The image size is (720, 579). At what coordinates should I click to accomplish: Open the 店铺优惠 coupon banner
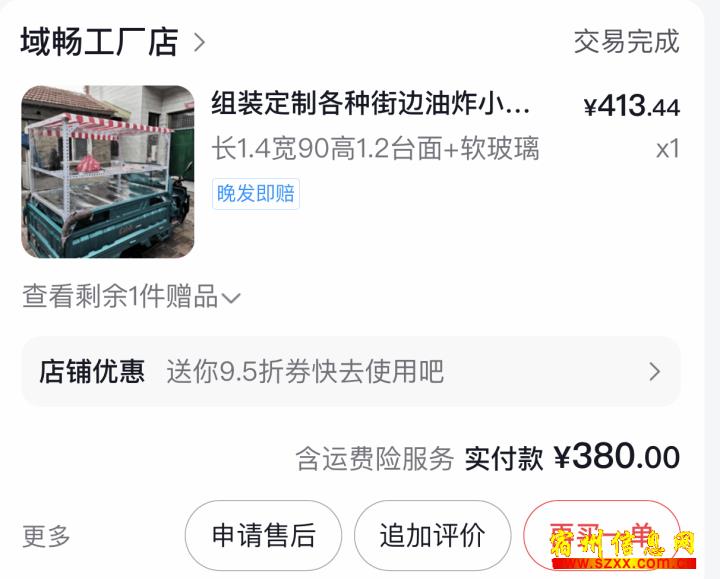[x=351, y=371]
